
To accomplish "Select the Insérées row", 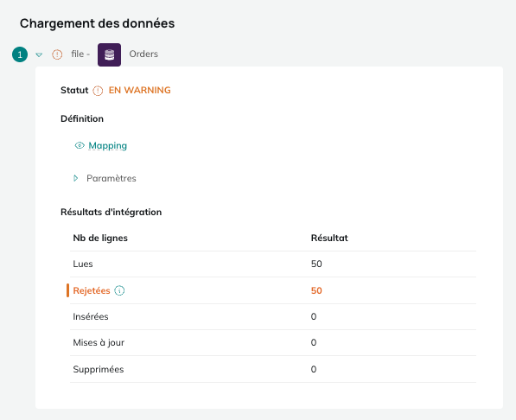I will coord(273,316).
